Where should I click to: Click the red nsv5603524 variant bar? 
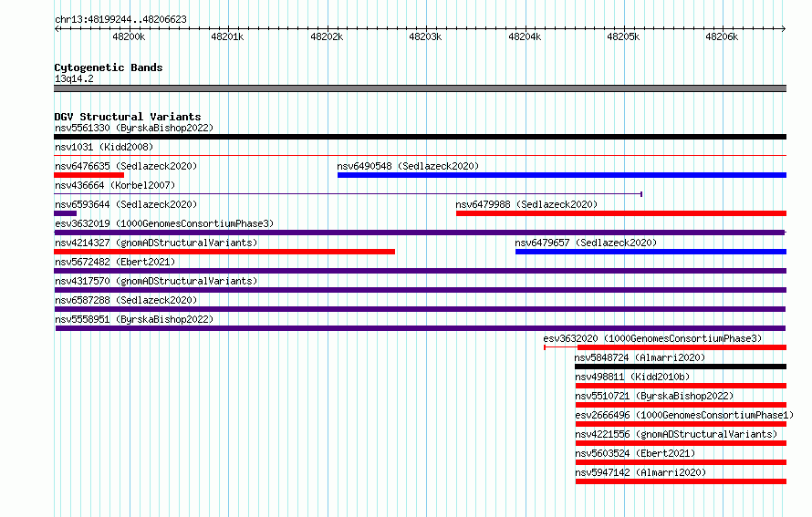[681, 462]
